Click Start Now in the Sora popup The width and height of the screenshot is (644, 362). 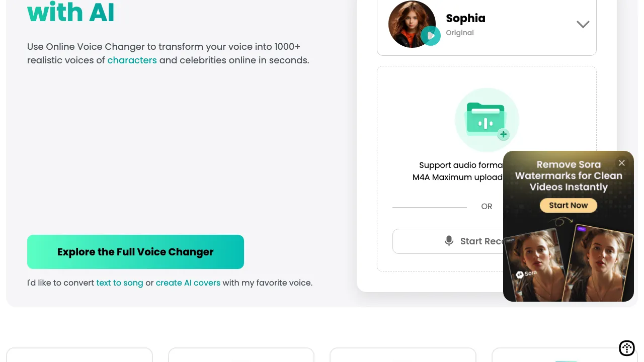click(x=568, y=205)
